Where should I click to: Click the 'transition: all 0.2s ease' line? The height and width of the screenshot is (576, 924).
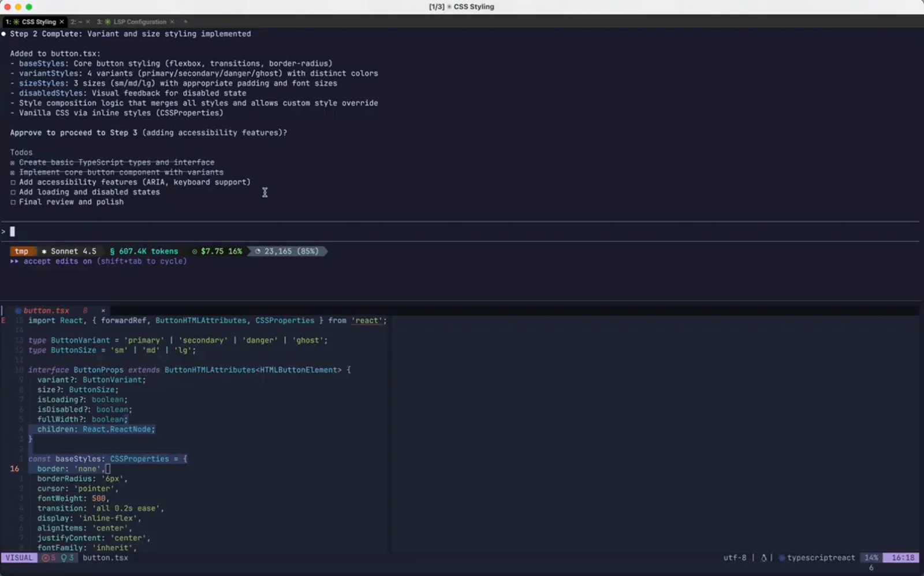(x=100, y=508)
